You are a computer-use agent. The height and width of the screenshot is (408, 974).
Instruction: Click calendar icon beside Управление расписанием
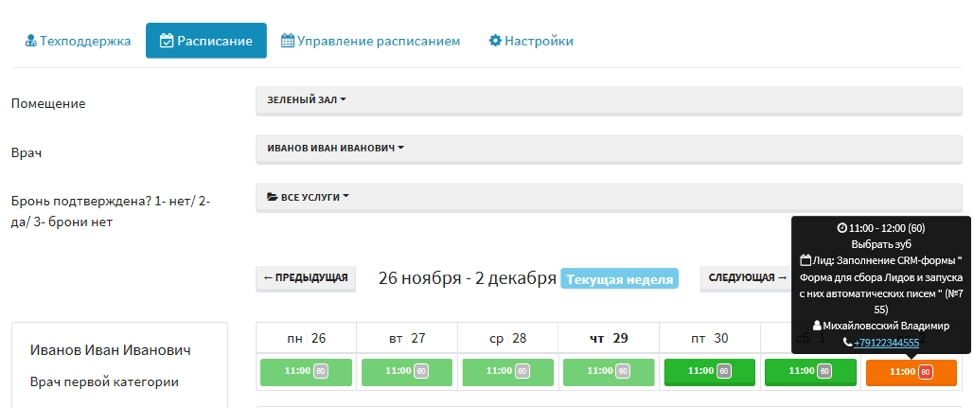tap(287, 41)
